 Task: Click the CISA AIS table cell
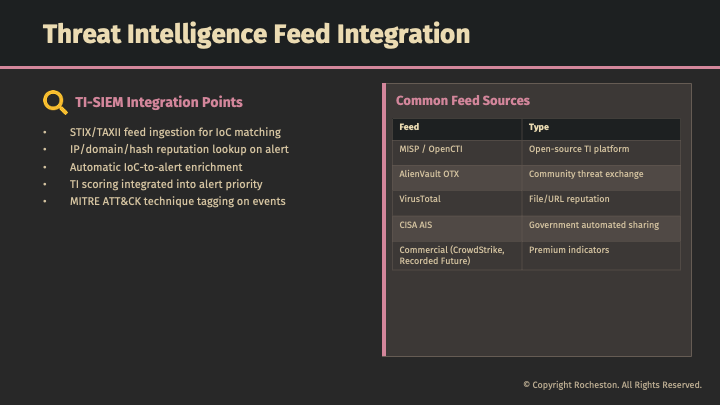417,225
